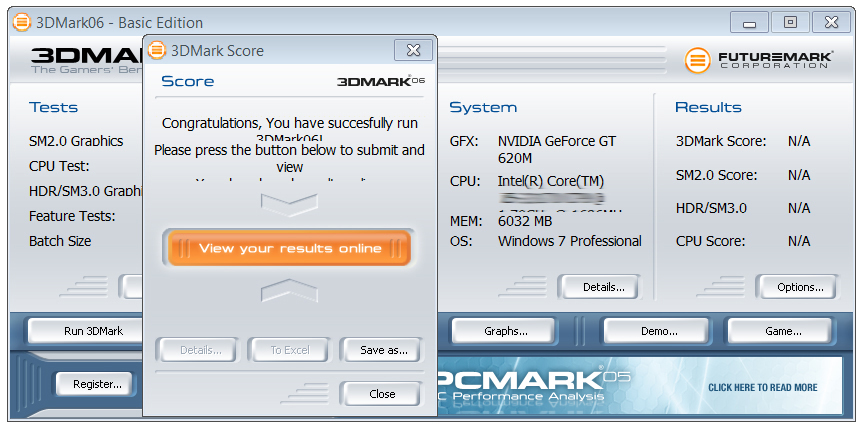Click the Futuremark Corporation logo
861x429 pixels.
(757, 60)
